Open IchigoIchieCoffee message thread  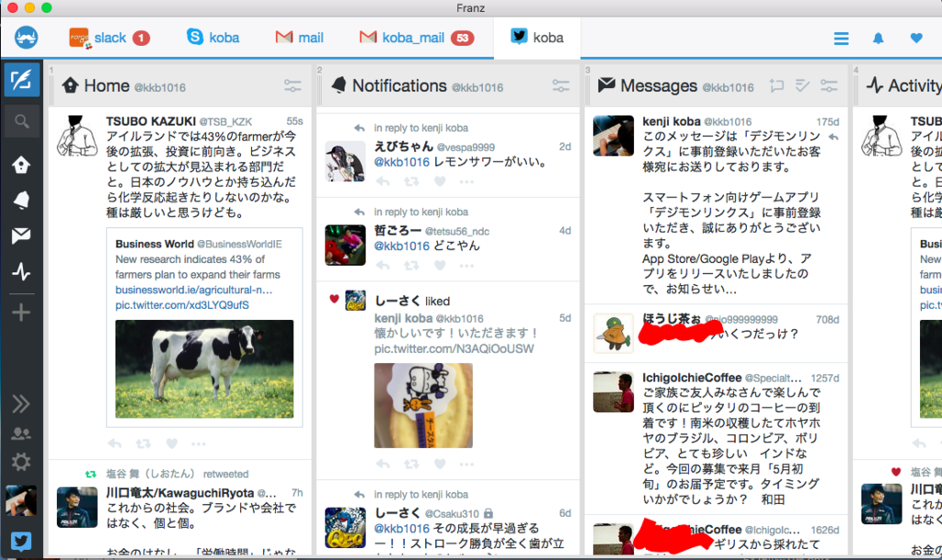click(x=716, y=438)
